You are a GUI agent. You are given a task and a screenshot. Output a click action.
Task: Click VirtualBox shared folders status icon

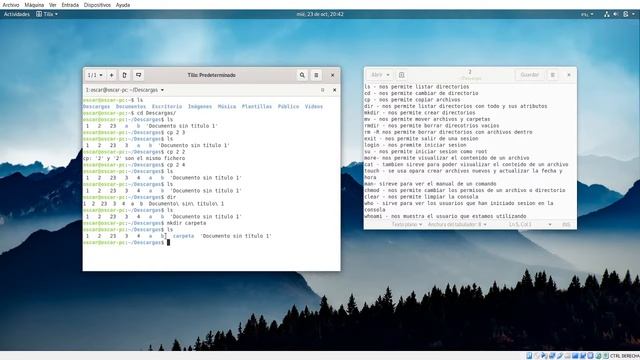pos(567,356)
